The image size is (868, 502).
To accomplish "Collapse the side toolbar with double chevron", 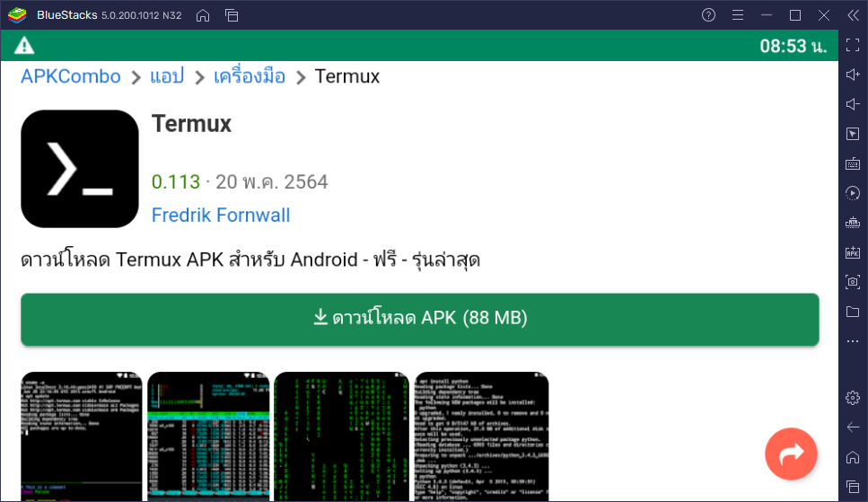I will (853, 15).
